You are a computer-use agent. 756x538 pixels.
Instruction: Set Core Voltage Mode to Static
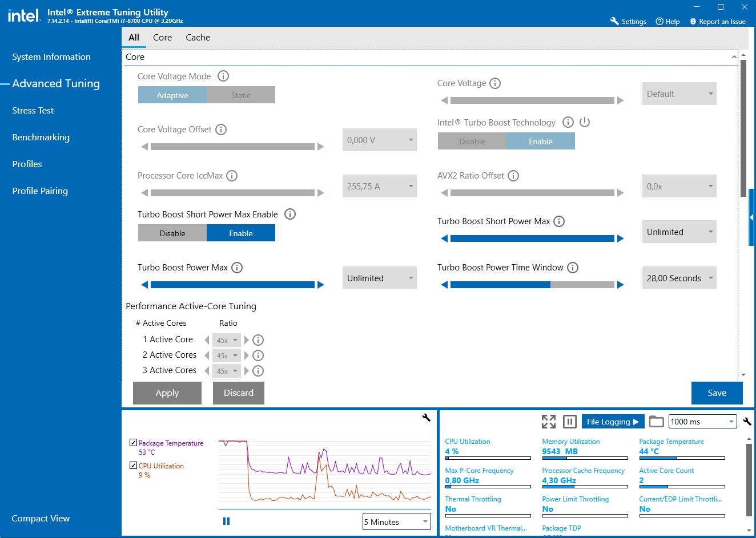point(241,95)
